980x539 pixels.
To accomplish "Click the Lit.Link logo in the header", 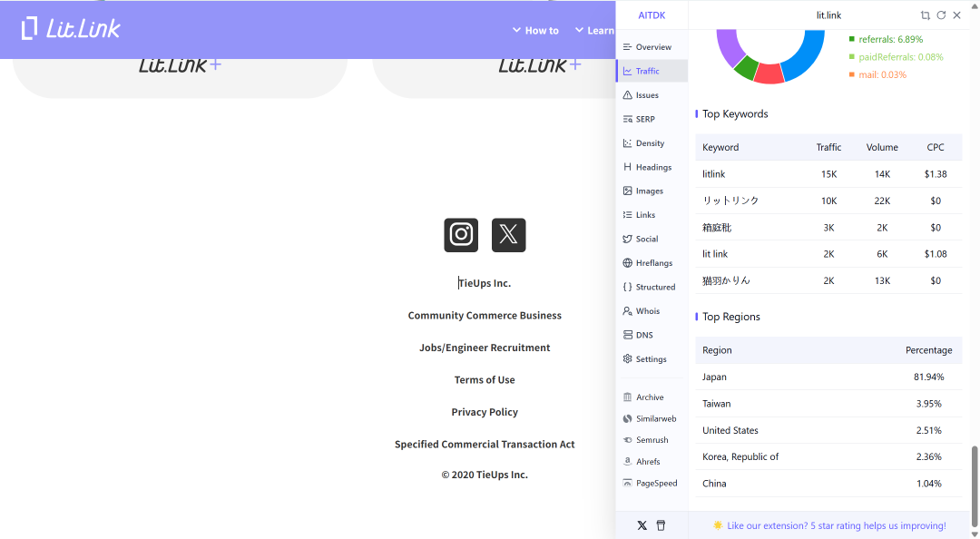I will point(71,28).
